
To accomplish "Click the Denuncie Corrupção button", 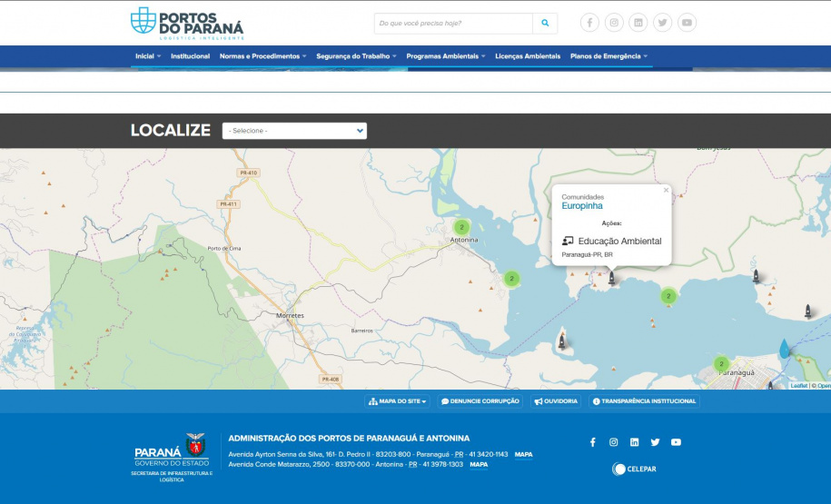I will pyautogui.click(x=480, y=401).
